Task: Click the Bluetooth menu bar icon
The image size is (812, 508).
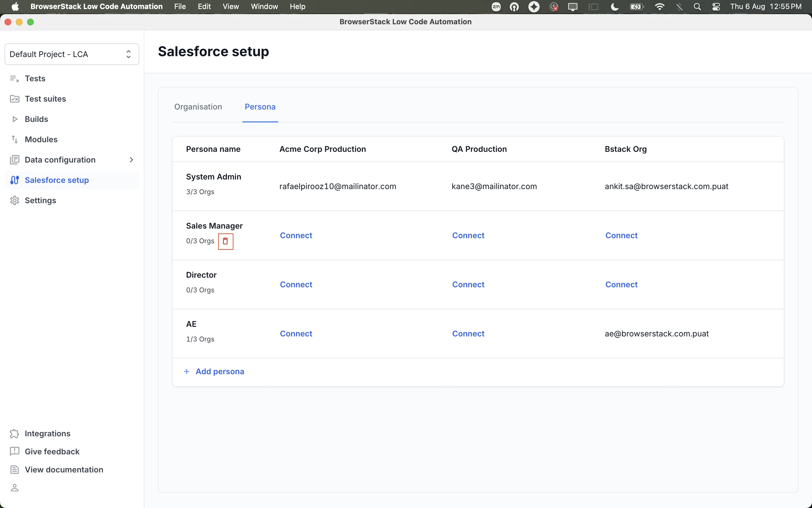Action: pyautogui.click(x=679, y=7)
